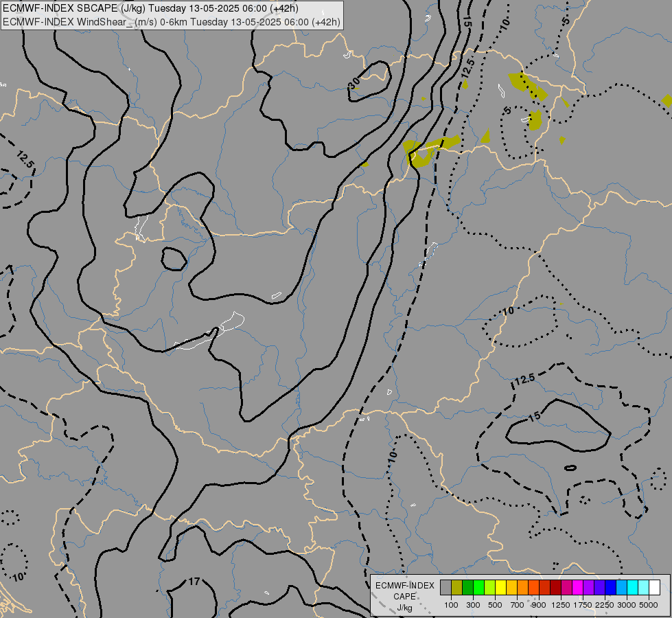
Task: Select the gray swatch in CAPE legend
Action: pos(445,587)
